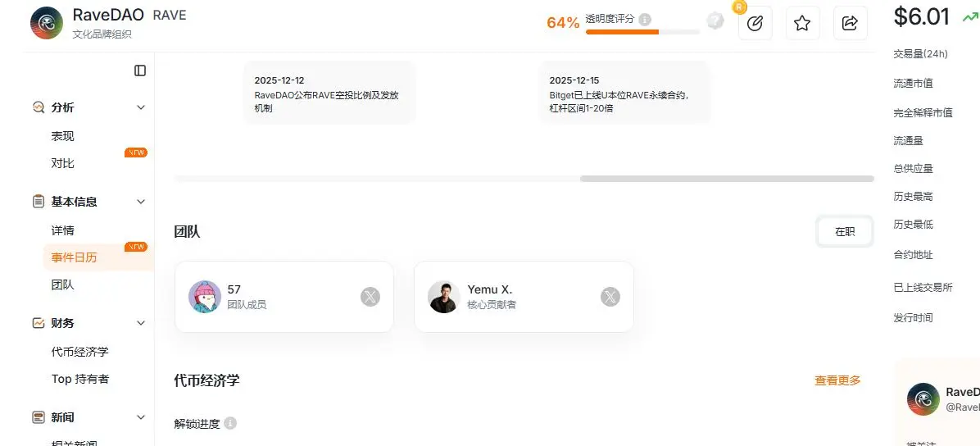
Task: Open 表现 in the sidebar
Action: 63,136
